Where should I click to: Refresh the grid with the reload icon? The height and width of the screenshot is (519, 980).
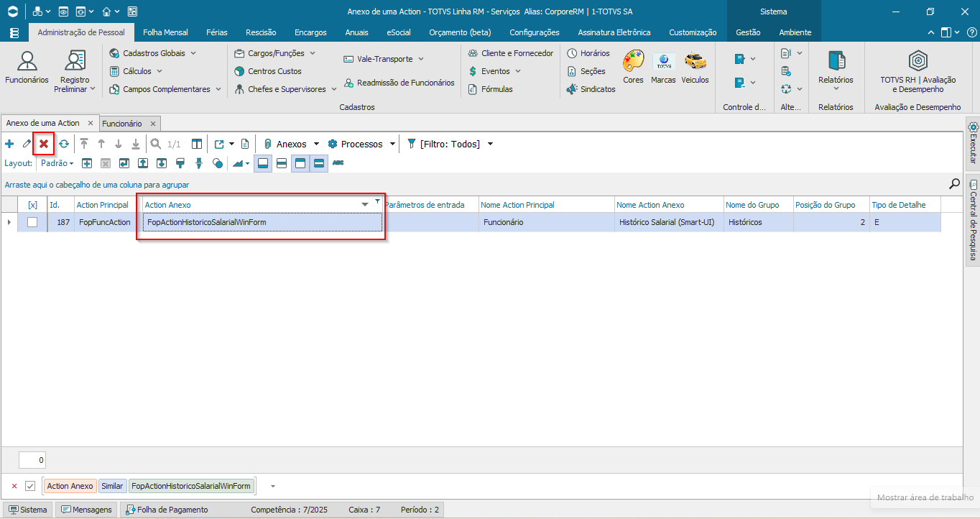(x=63, y=144)
